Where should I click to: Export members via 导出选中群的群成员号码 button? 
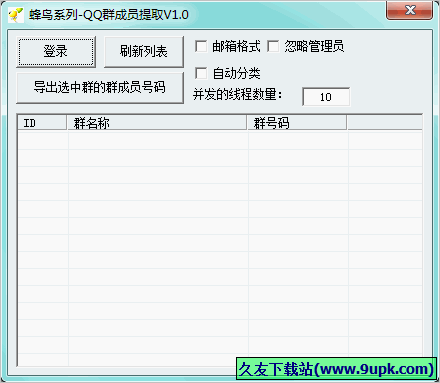pos(100,88)
